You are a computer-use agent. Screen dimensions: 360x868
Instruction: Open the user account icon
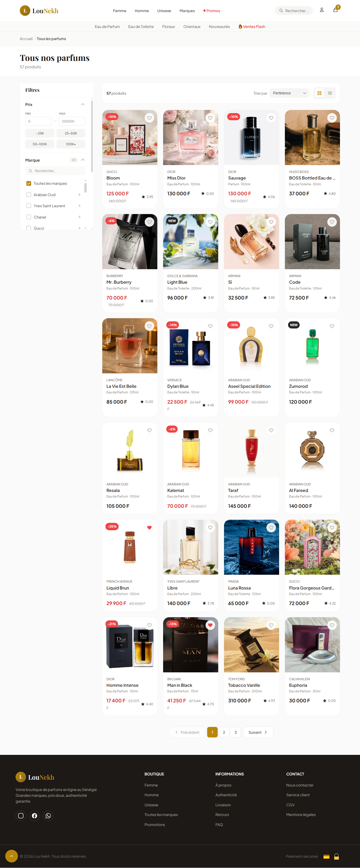(x=322, y=10)
